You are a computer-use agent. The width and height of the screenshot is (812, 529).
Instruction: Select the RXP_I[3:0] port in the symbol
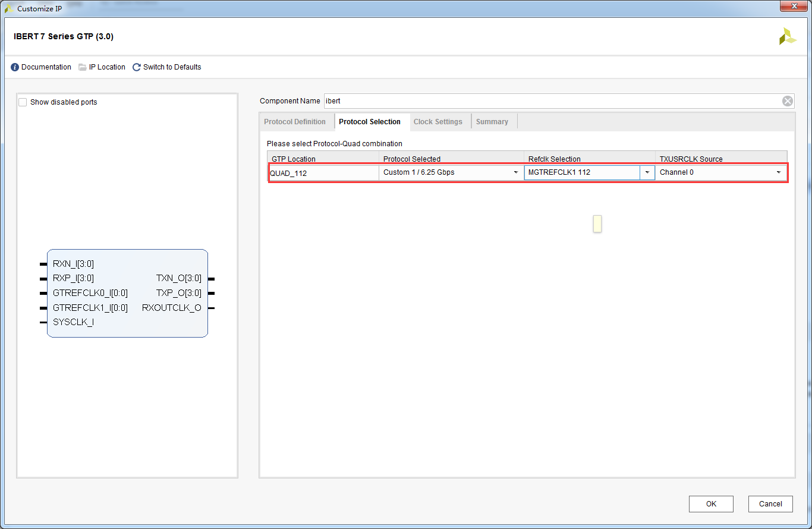(73, 278)
